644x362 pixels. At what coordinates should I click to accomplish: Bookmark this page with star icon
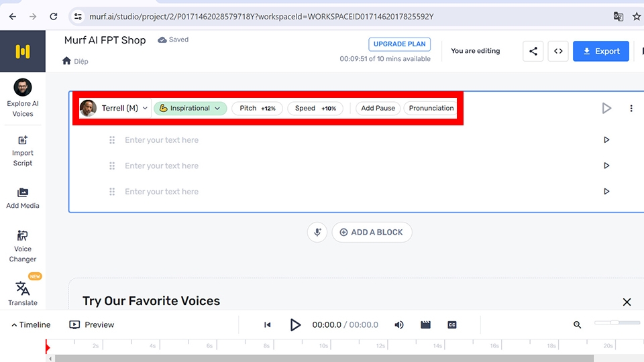tap(637, 16)
